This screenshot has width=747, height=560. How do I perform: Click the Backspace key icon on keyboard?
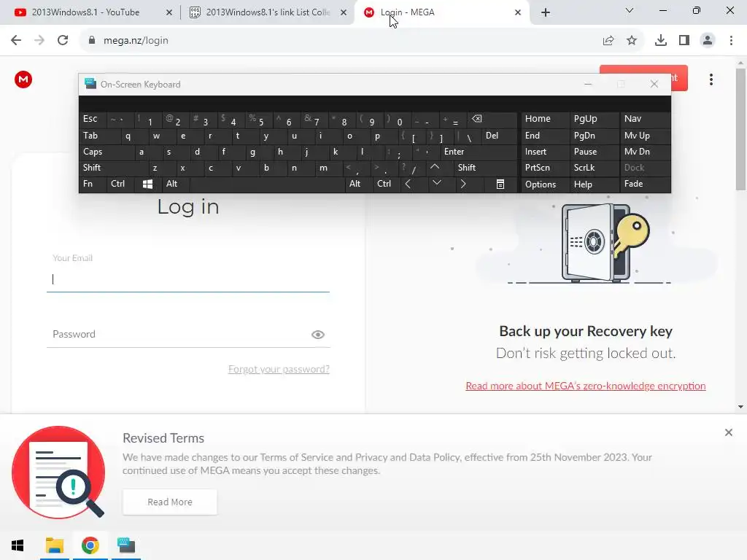pyautogui.click(x=492, y=119)
